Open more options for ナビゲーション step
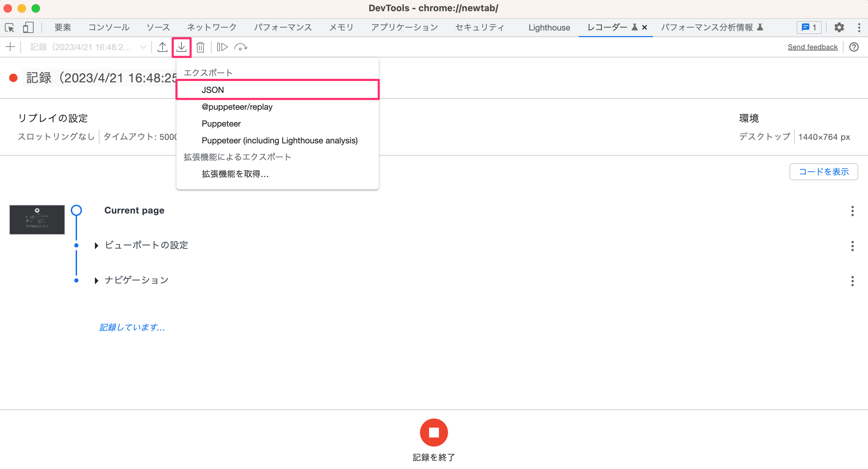The height and width of the screenshot is (469, 868). (852, 281)
